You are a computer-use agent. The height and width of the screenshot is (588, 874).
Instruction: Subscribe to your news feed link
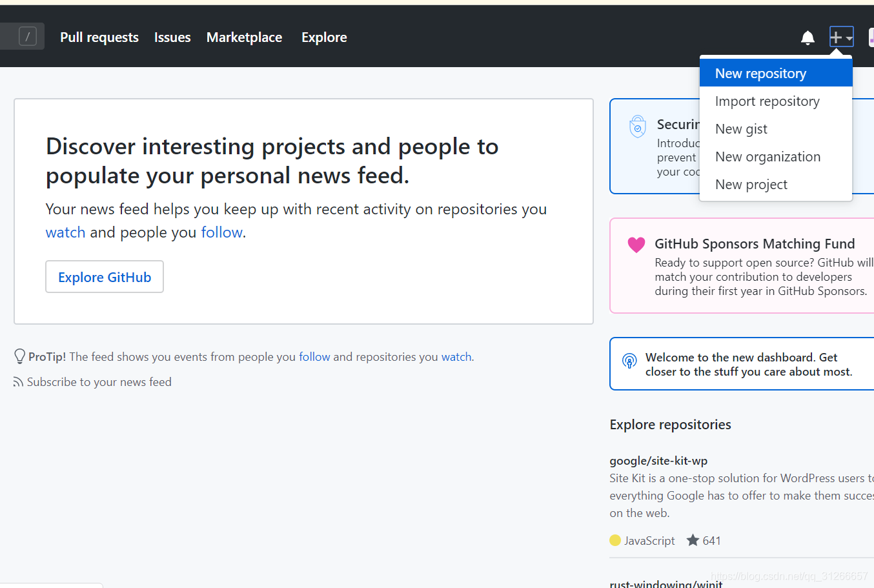coord(99,382)
